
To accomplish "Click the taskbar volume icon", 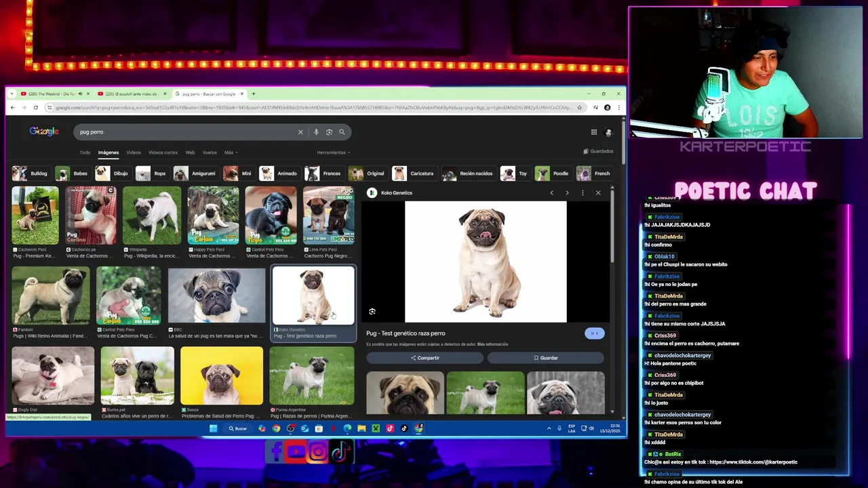I will [x=591, y=428].
